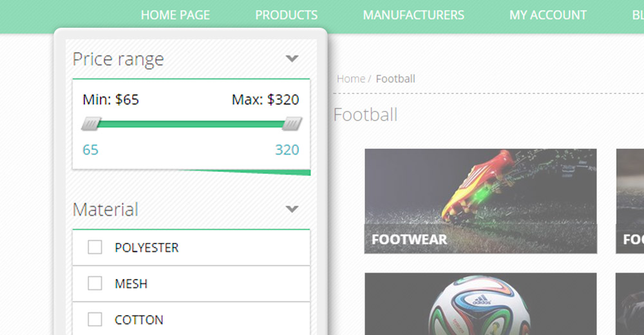This screenshot has height=335, width=644.
Task: Collapse the Material section chevron
Action: pos(292,209)
